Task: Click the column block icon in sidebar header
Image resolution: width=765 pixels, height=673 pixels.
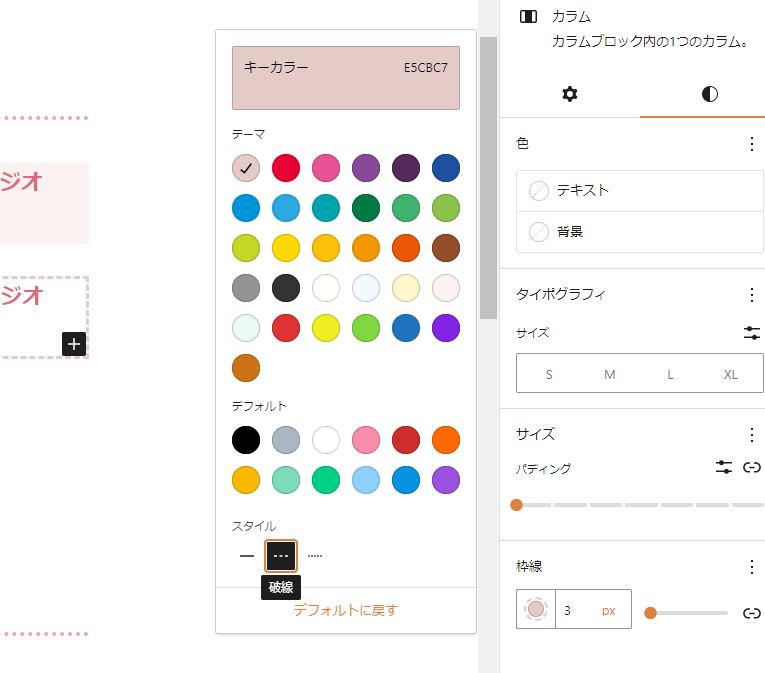Action: 528,17
